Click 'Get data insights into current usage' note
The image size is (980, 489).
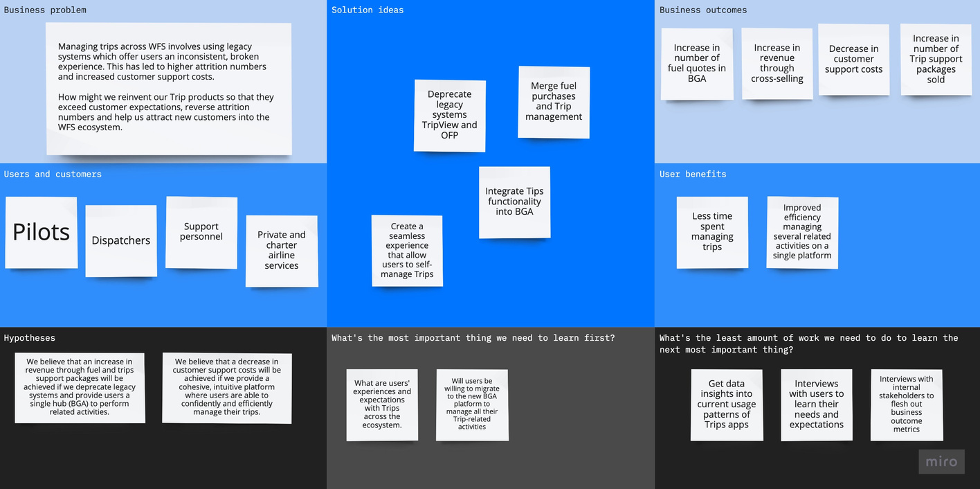(x=727, y=405)
